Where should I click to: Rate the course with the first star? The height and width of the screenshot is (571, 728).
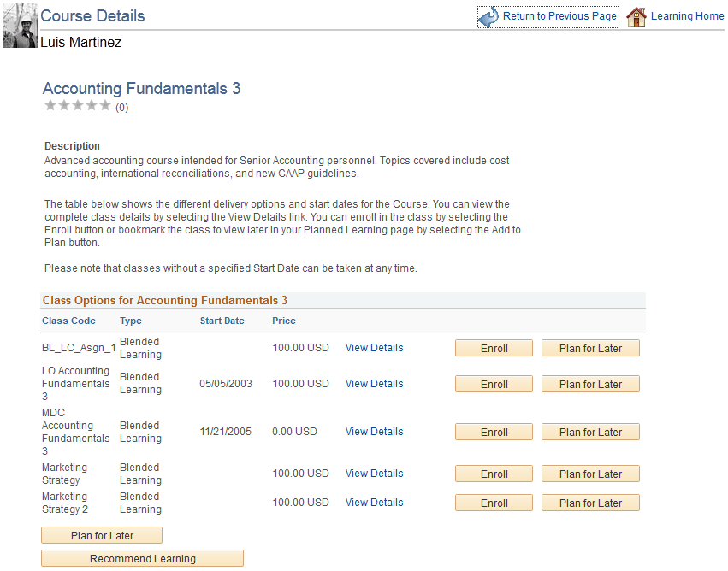pyautogui.click(x=50, y=104)
